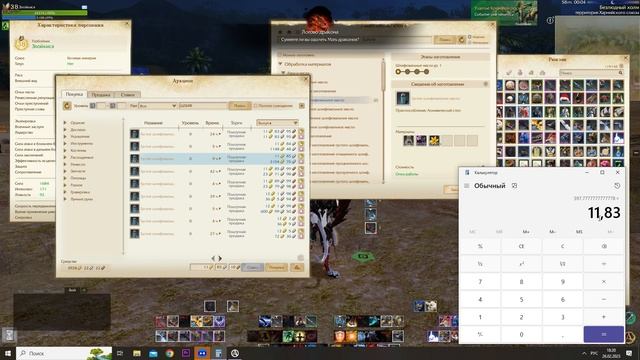
Task: Go to next auction results page
Action: pos(220,258)
